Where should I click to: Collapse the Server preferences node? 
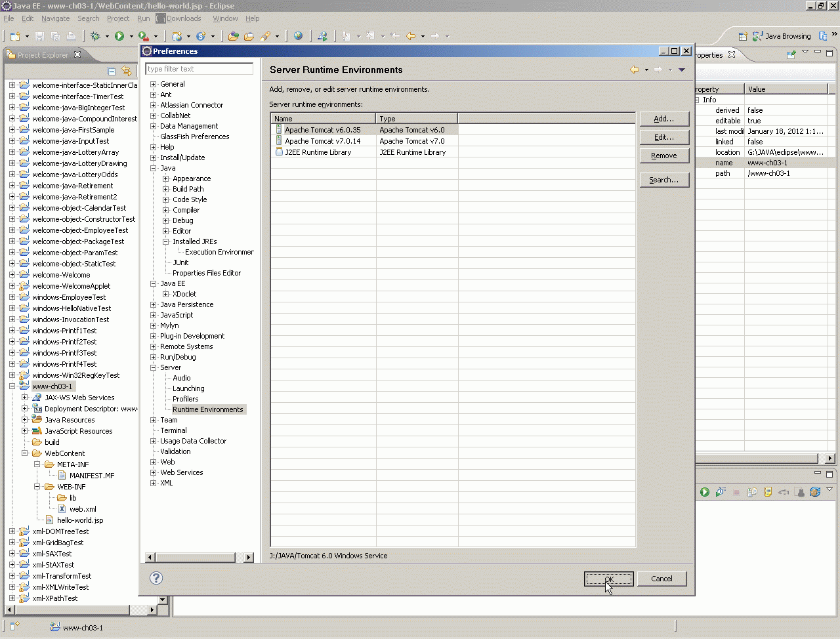154,367
